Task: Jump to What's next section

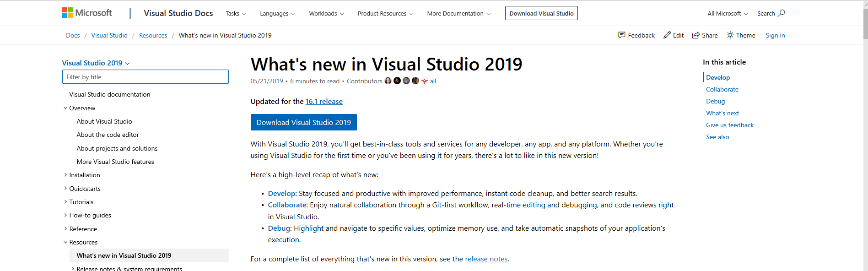Action: [x=722, y=113]
